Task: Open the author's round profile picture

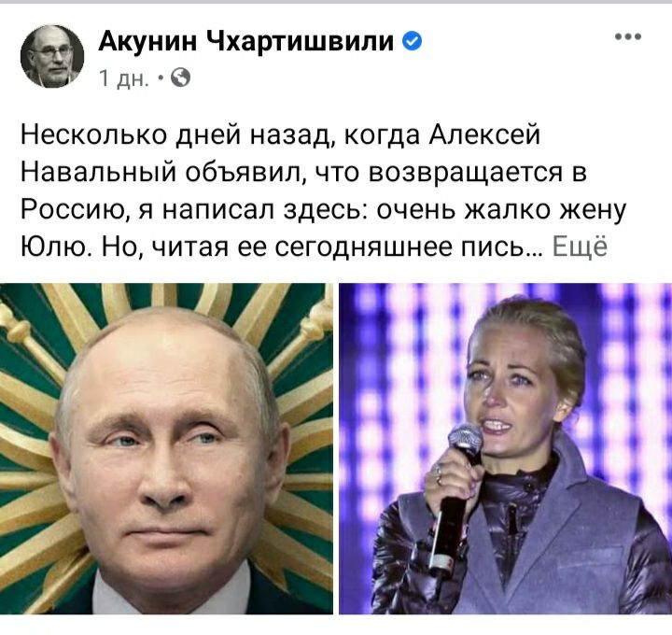Action: pos(52,57)
